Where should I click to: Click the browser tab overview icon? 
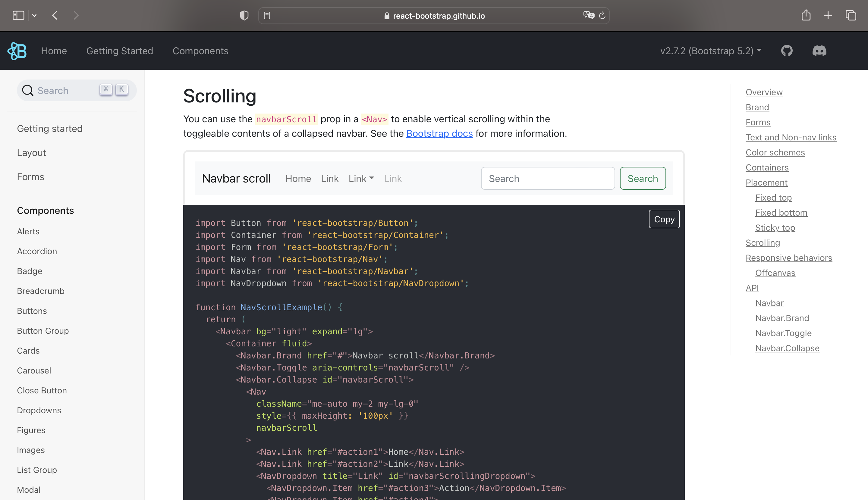pos(851,15)
